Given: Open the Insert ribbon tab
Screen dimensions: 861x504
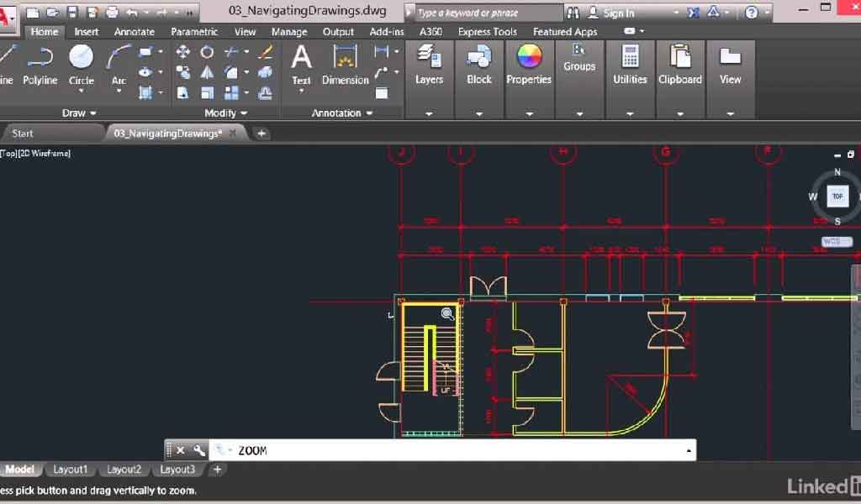Looking at the screenshot, I should point(87,32).
